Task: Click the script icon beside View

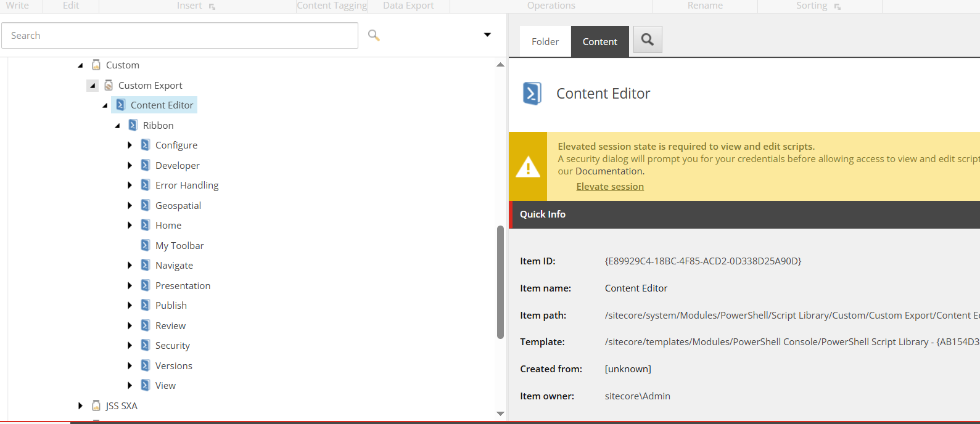Action: (145, 385)
